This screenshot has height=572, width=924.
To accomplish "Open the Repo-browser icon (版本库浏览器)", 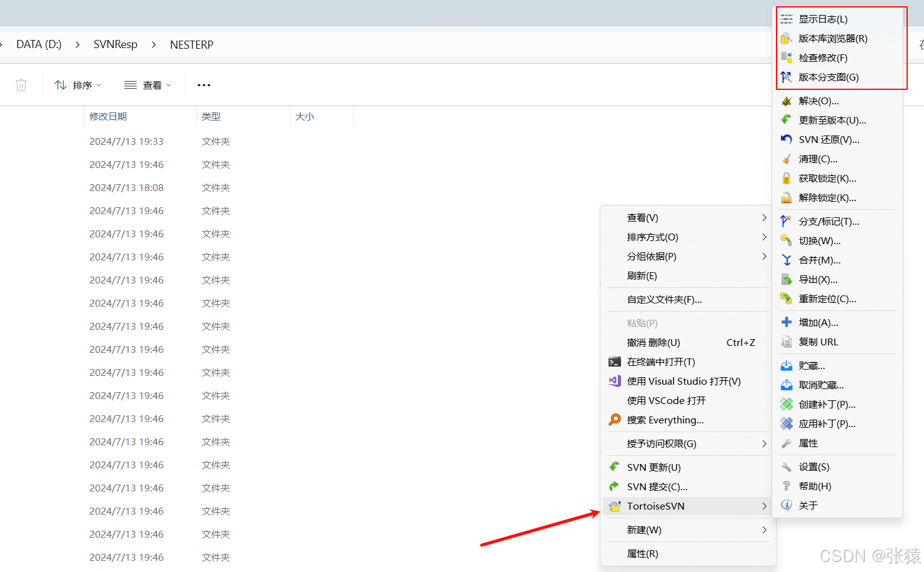I will [787, 39].
